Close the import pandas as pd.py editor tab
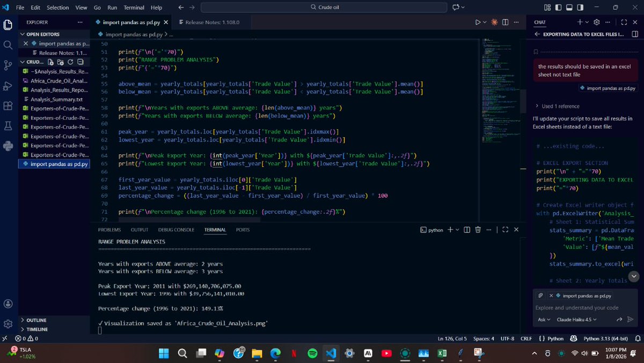The width and height of the screenshot is (644, 363). [x=166, y=23]
